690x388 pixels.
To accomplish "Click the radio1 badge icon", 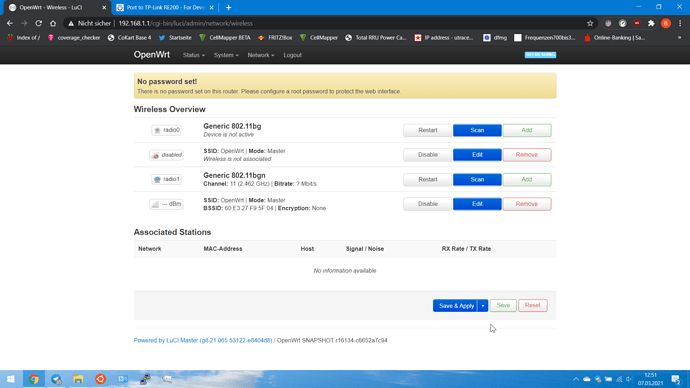I will (x=166, y=179).
